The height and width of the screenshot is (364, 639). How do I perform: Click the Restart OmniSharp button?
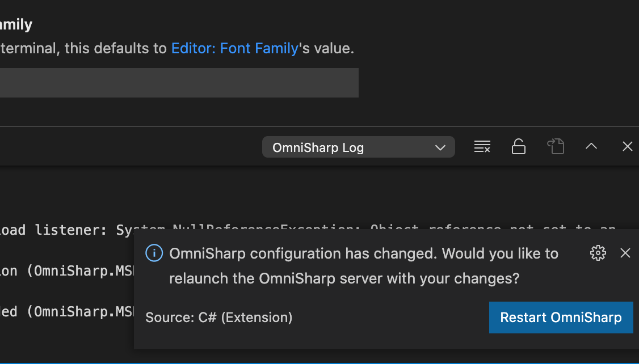561,318
